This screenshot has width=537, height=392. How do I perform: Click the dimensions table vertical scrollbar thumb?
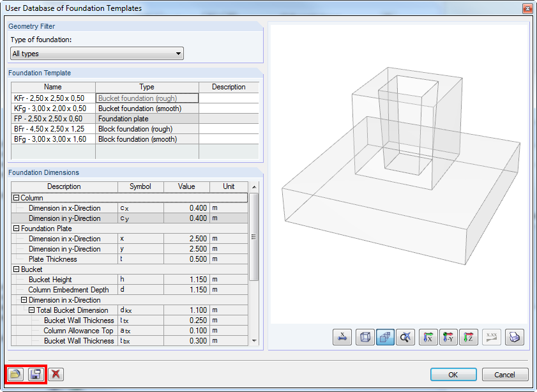[253, 237]
